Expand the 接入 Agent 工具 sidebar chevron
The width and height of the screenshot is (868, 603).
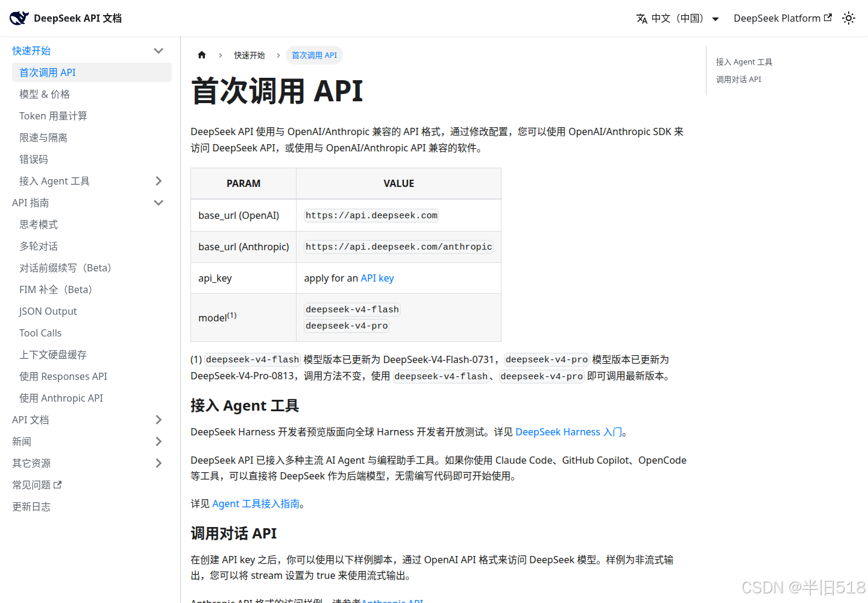[159, 181]
